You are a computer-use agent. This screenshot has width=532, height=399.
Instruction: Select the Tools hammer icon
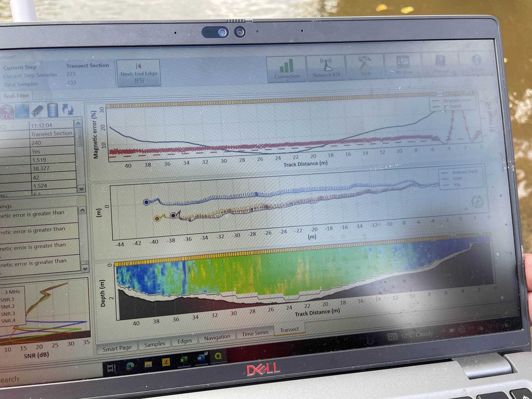(365, 63)
